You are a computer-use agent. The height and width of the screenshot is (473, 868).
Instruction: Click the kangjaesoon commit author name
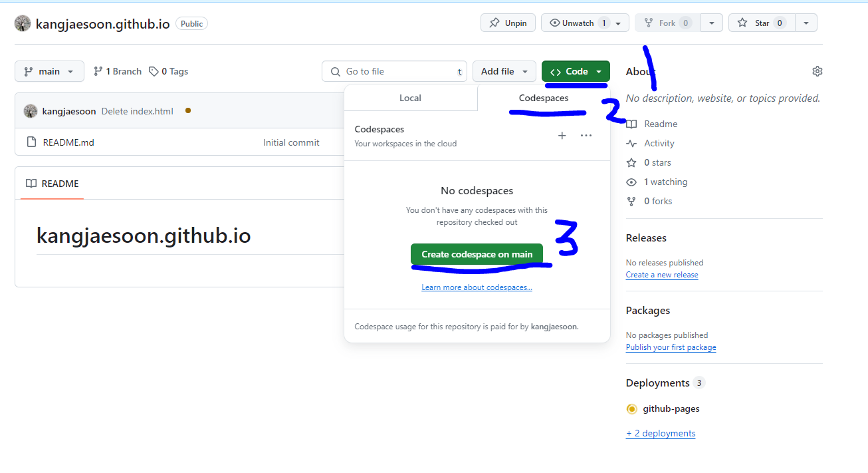click(x=69, y=111)
